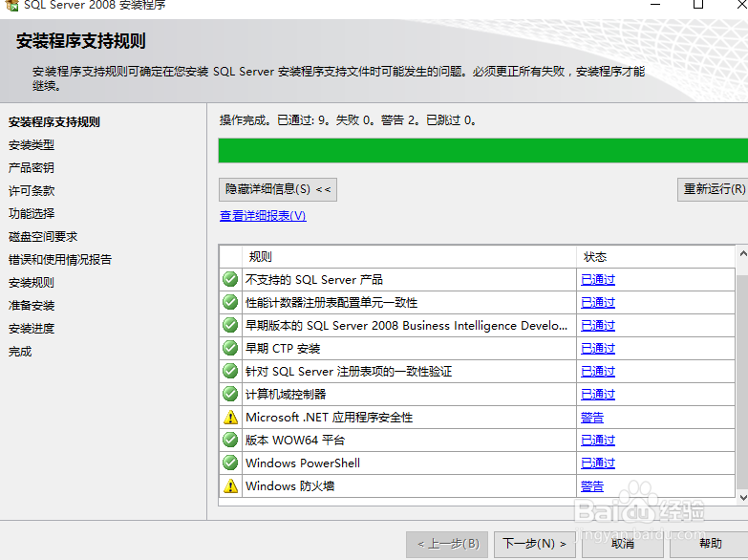The image size is (748, 560).
Task: Select 许可条款 step in sidebar
Action: (32, 190)
